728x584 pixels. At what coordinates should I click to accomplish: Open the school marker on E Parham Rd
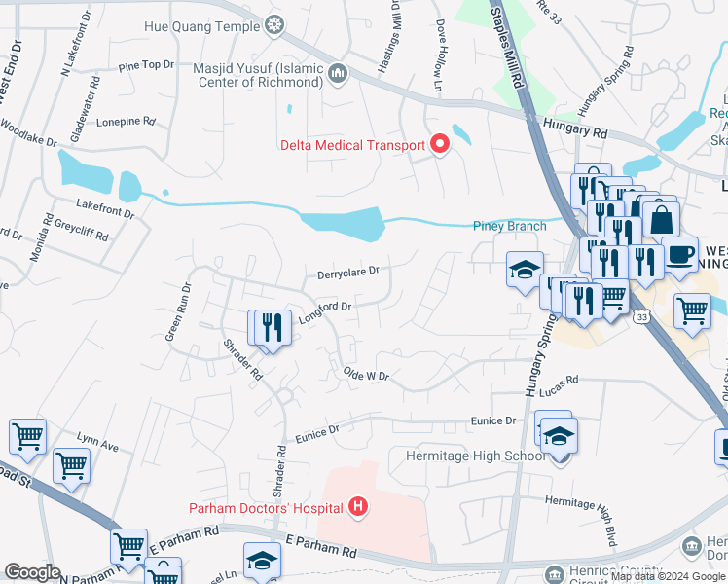(x=263, y=562)
